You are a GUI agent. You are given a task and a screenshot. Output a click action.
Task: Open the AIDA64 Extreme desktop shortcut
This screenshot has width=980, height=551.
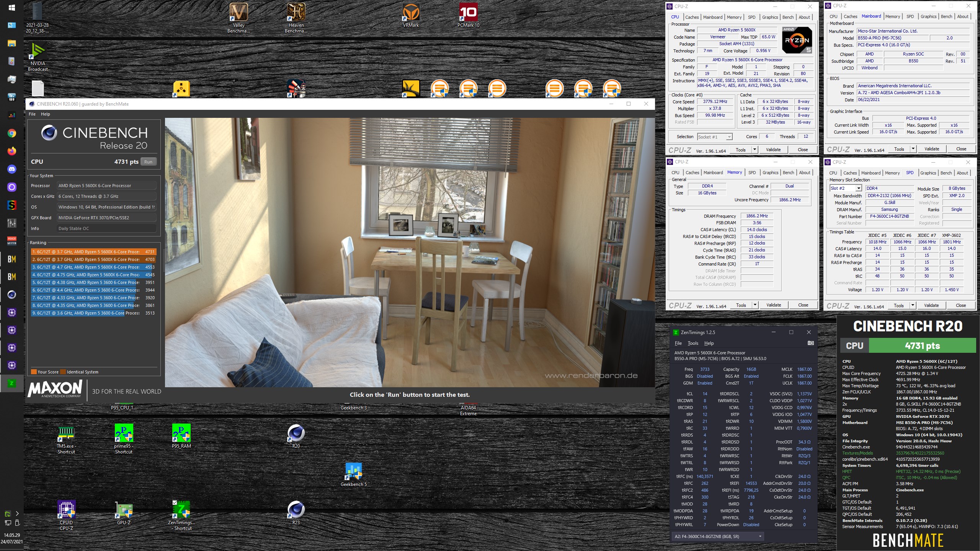(x=468, y=410)
